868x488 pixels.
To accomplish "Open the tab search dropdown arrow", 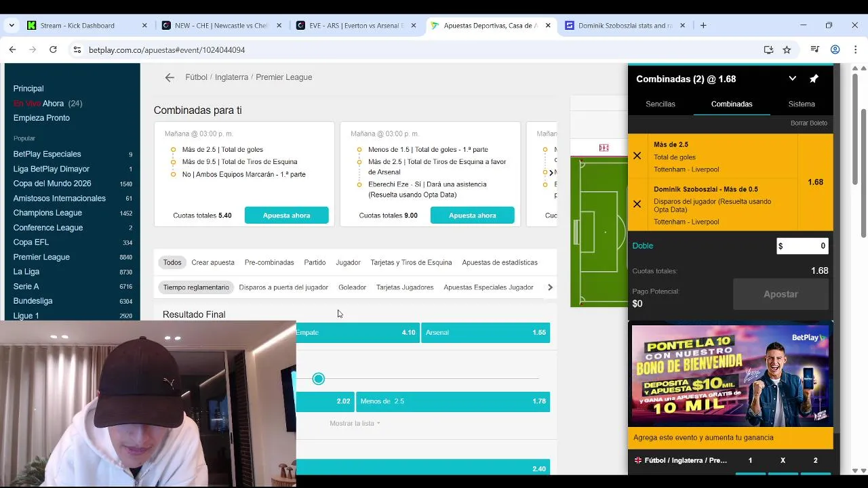I will 11,25.
